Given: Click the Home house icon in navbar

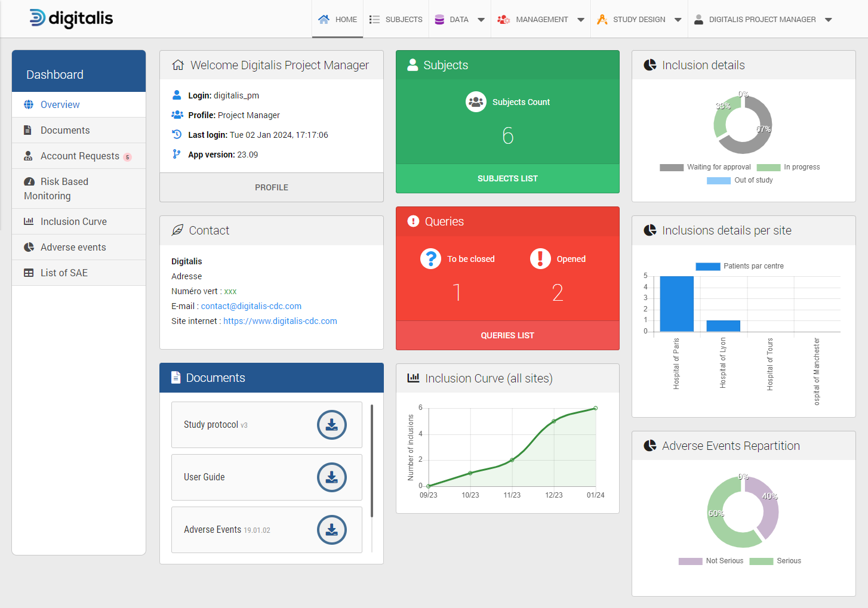Looking at the screenshot, I should pyautogui.click(x=324, y=20).
